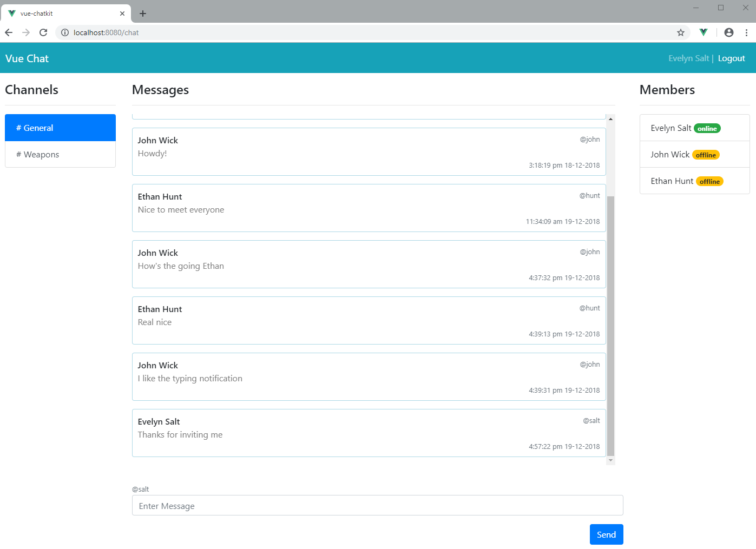
Task: Click the address bar URL localhost:8080/chat
Action: point(106,32)
